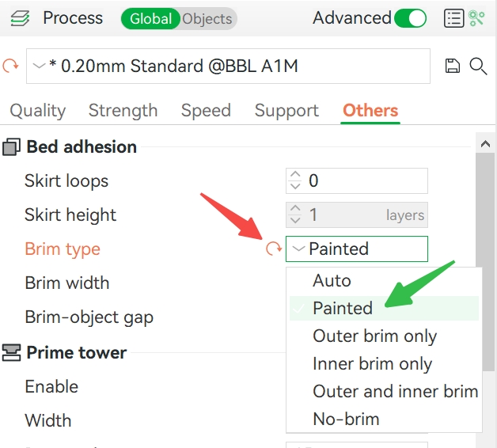Switch to the Support tab

(286, 111)
